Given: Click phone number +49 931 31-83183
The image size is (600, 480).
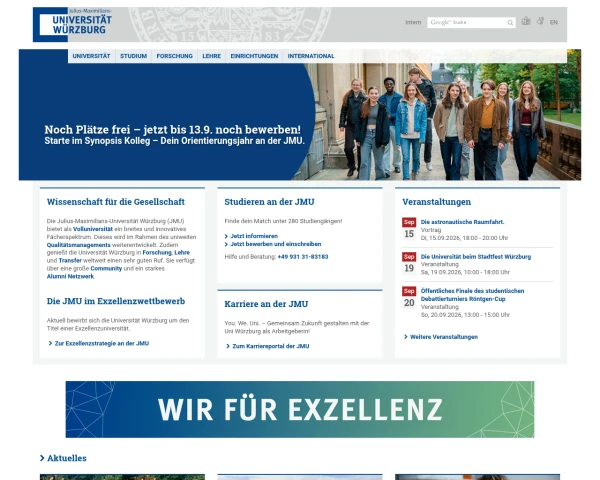Looking at the screenshot, I should pos(303,257).
